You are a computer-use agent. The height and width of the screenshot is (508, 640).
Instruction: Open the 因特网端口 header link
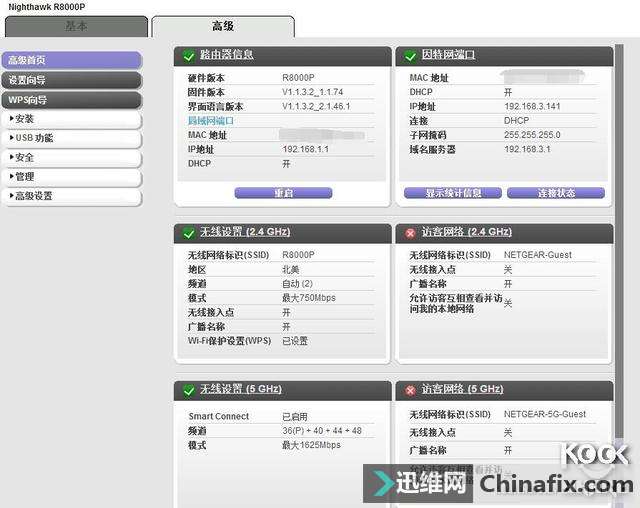(448, 55)
